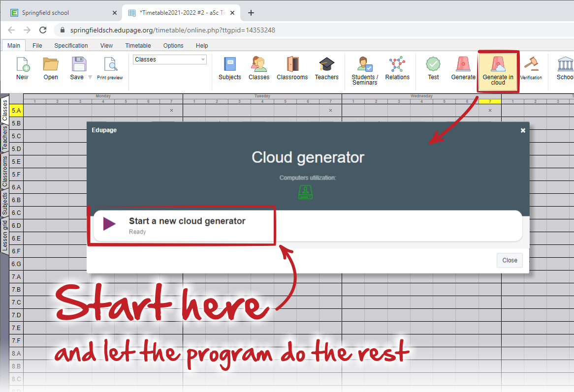Open the Timetable menu

[x=138, y=46]
